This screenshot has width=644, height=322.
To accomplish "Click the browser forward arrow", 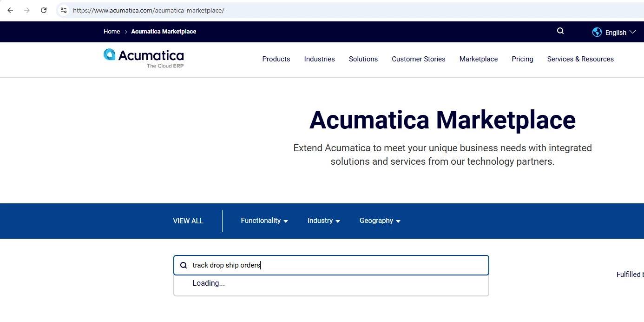I will (x=27, y=10).
